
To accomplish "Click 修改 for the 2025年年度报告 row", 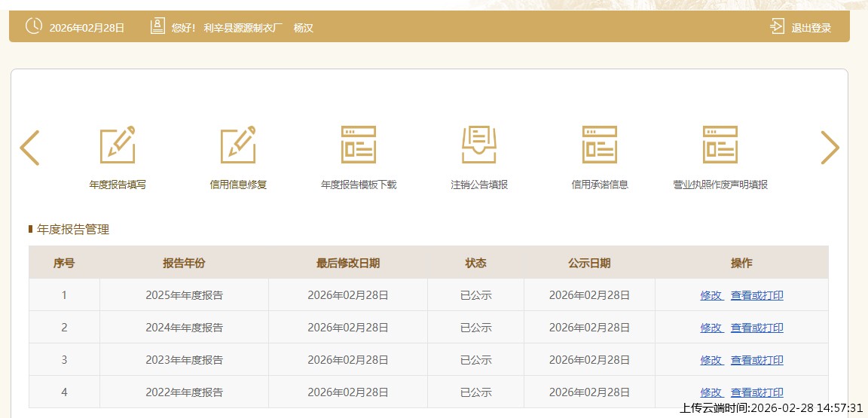I will [711, 295].
